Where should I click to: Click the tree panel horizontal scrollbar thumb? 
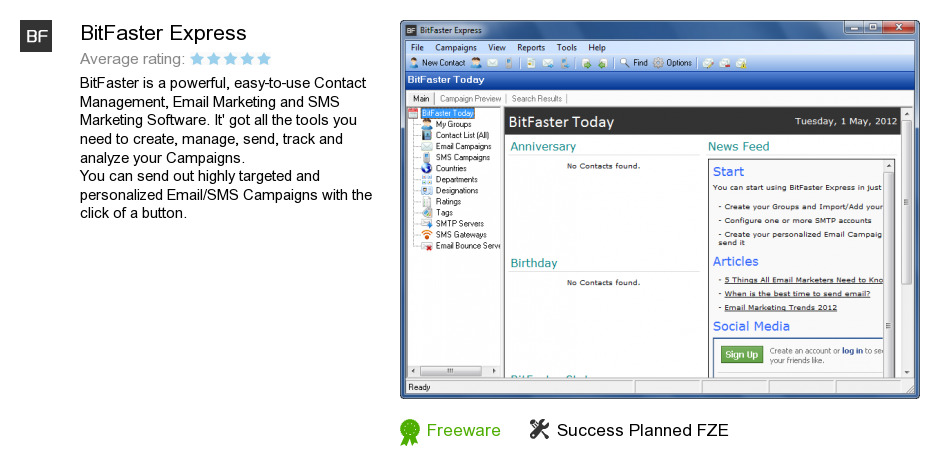[450, 371]
